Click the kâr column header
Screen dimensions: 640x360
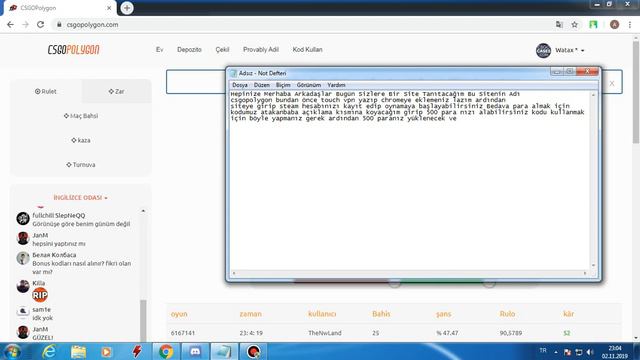[x=569, y=314]
